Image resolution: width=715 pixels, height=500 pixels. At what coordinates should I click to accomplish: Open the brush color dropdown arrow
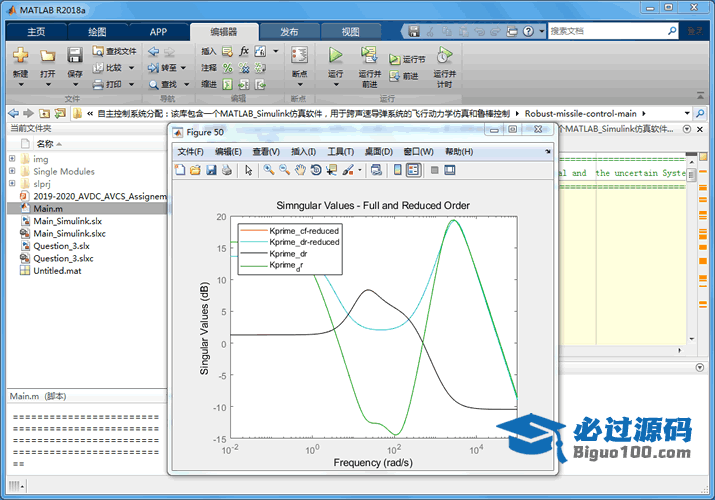point(360,170)
